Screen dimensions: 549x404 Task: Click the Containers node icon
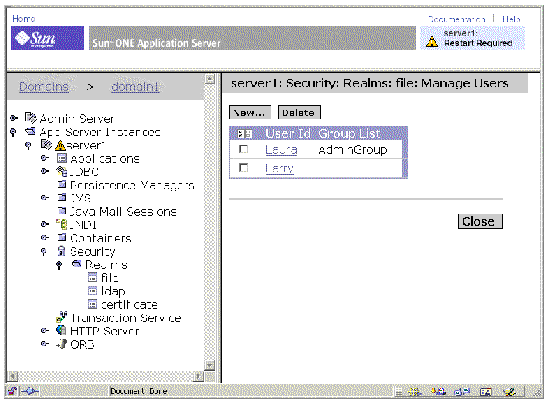pos(62,237)
